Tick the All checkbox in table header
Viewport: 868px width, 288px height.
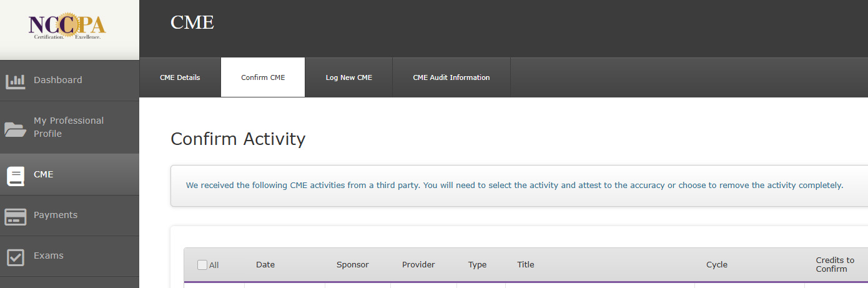point(202,265)
